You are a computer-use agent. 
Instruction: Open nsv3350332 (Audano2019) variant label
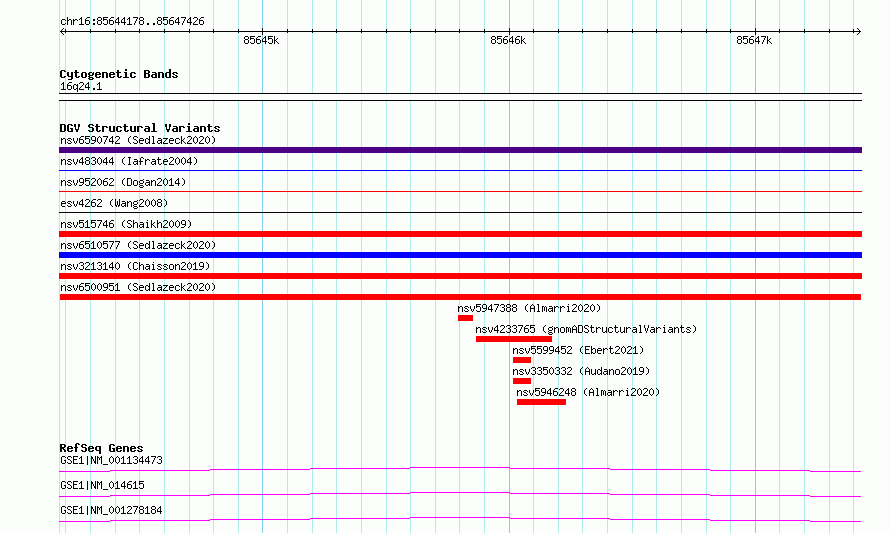581,371
